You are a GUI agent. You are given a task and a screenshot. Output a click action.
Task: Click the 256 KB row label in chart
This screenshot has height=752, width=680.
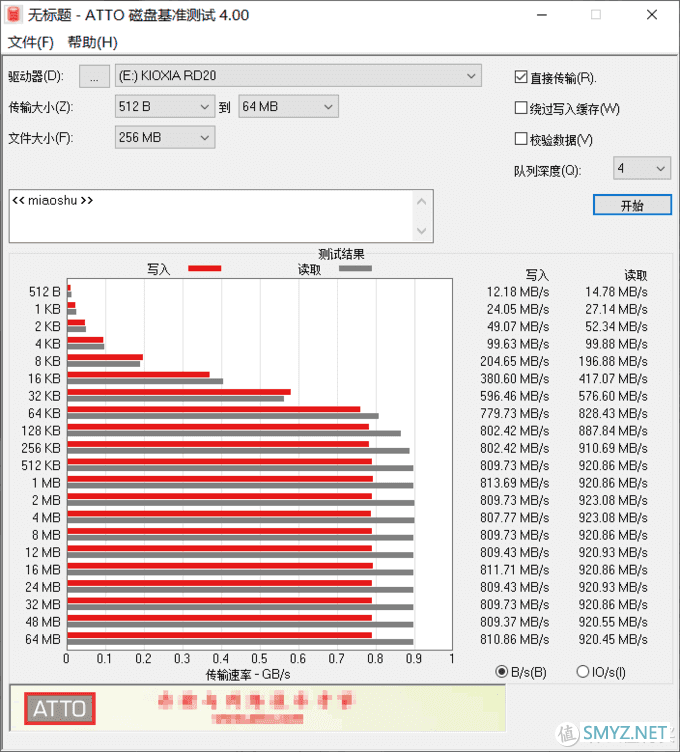(41, 448)
